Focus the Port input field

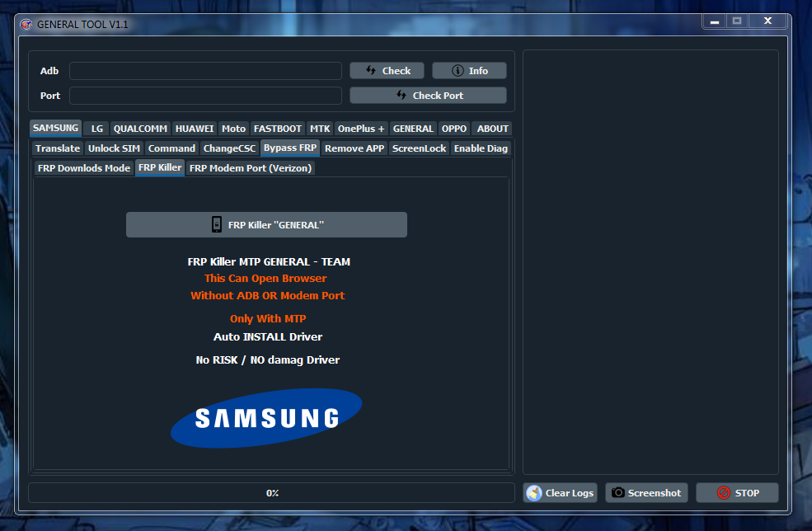205,96
